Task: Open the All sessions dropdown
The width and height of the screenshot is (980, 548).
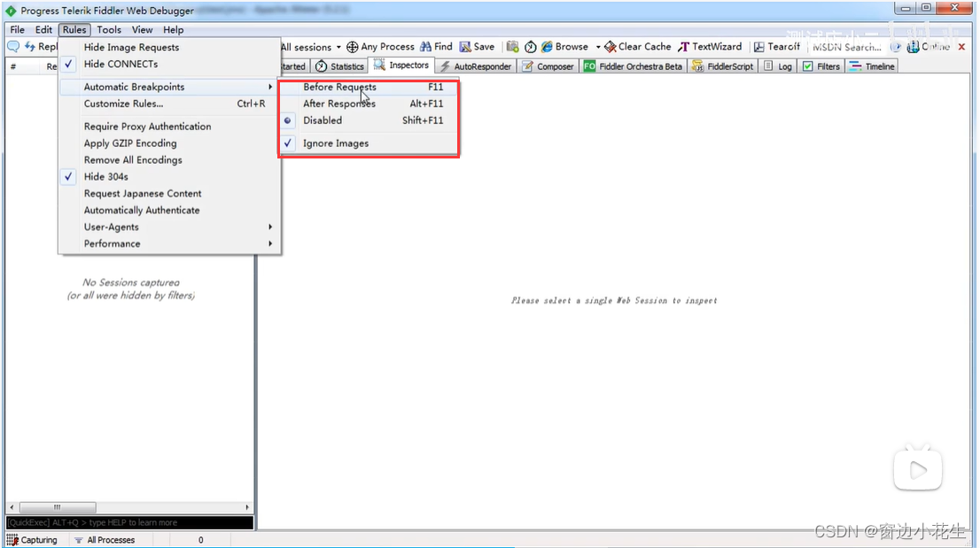Action: coord(311,47)
